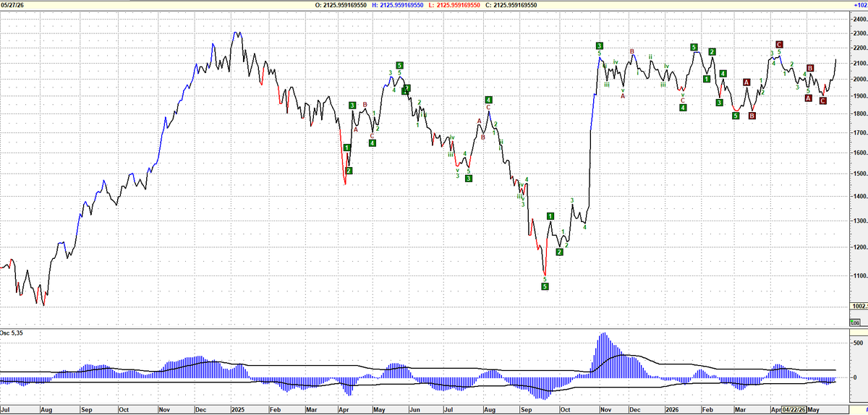Click the 1100 price axis label

(859, 275)
